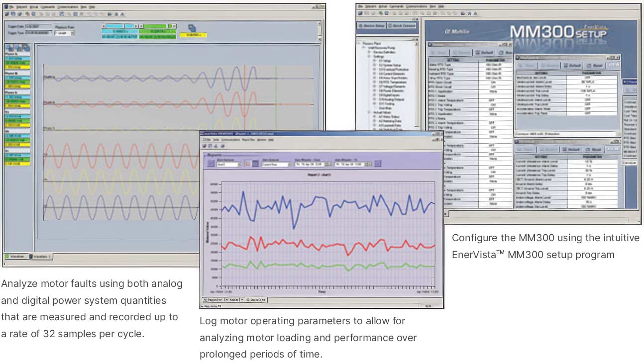The image size is (644, 362).
Task: Open the Help menu in the waveform window
Action: (92, 7)
